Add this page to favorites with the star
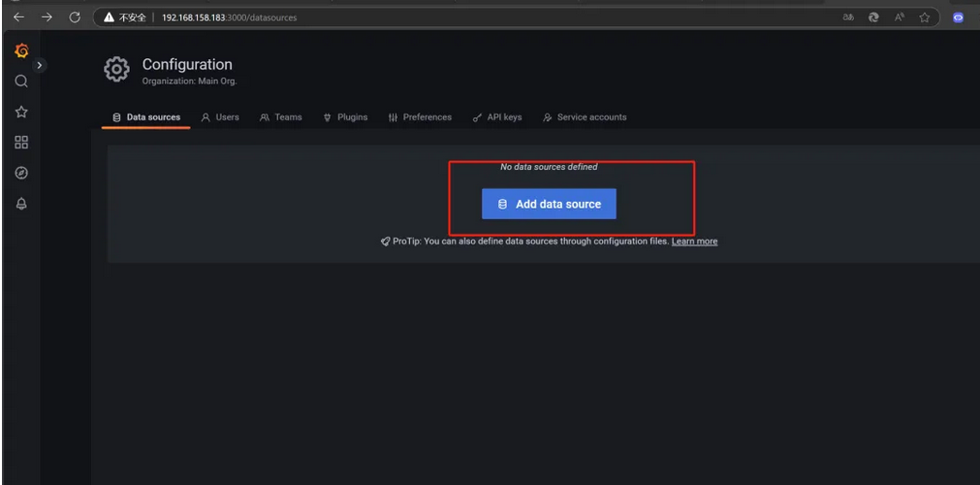Screen dimensions: 980x485 pyautogui.click(x=925, y=17)
